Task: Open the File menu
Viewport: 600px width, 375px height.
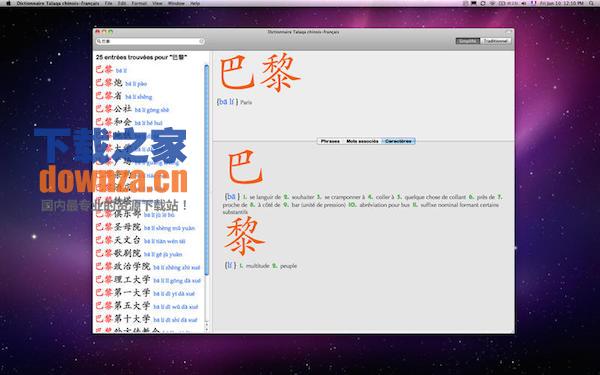Action: [108, 3]
